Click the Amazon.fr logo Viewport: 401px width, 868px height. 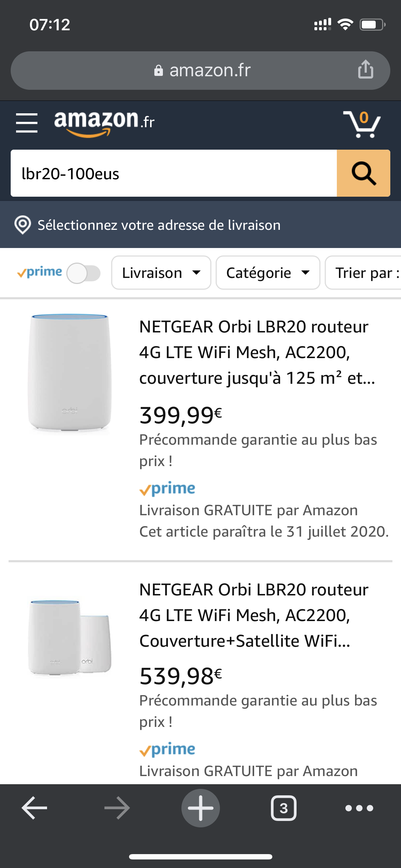tap(104, 123)
